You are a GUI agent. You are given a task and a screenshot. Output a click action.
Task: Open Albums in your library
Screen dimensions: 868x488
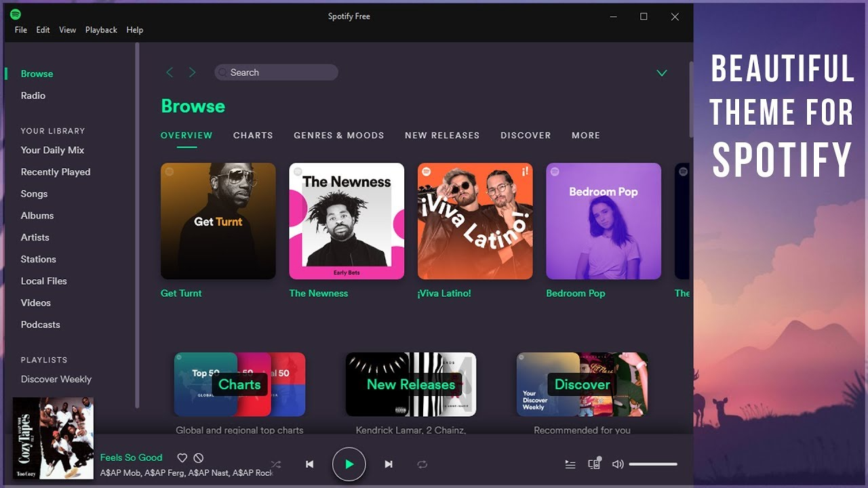tap(37, 216)
